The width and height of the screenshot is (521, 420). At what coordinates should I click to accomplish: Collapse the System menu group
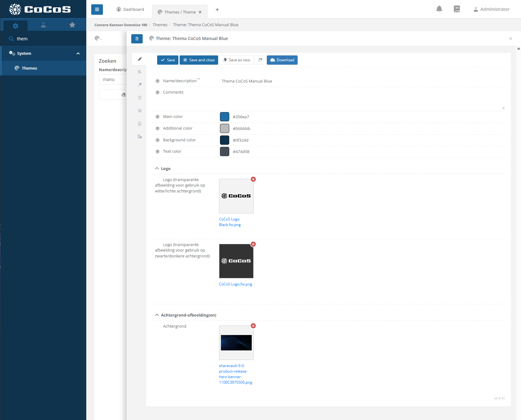(x=78, y=54)
